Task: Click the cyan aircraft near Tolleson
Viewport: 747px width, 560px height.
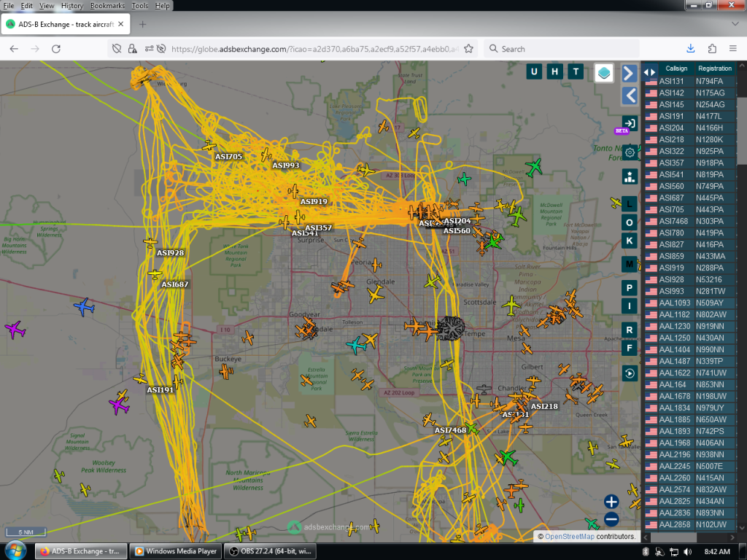Action: tap(355, 345)
